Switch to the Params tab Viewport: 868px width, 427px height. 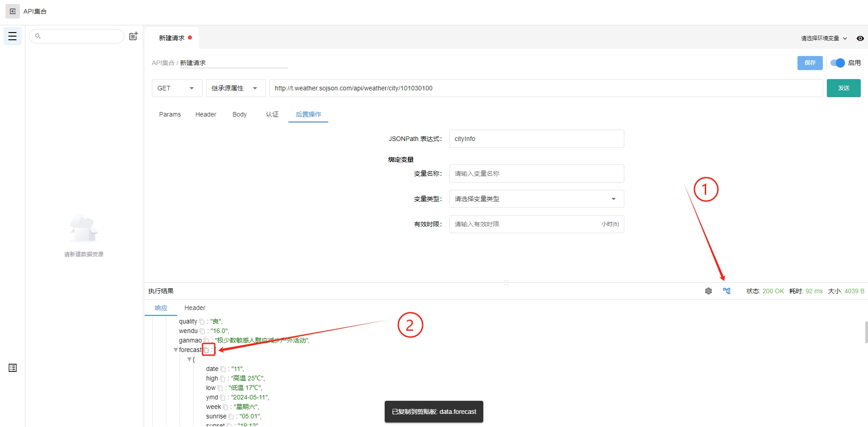click(170, 114)
